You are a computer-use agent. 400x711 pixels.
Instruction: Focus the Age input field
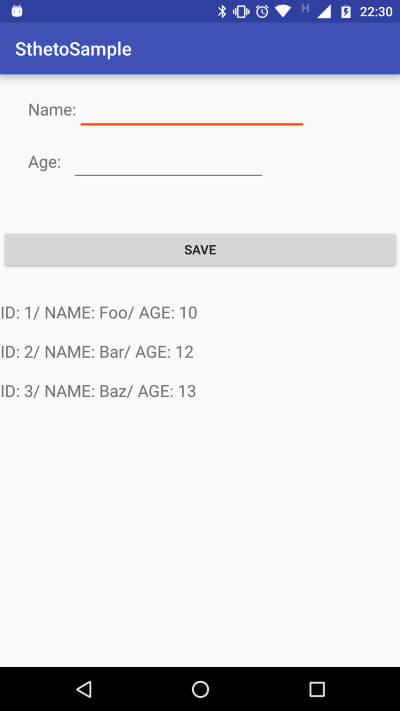168,162
